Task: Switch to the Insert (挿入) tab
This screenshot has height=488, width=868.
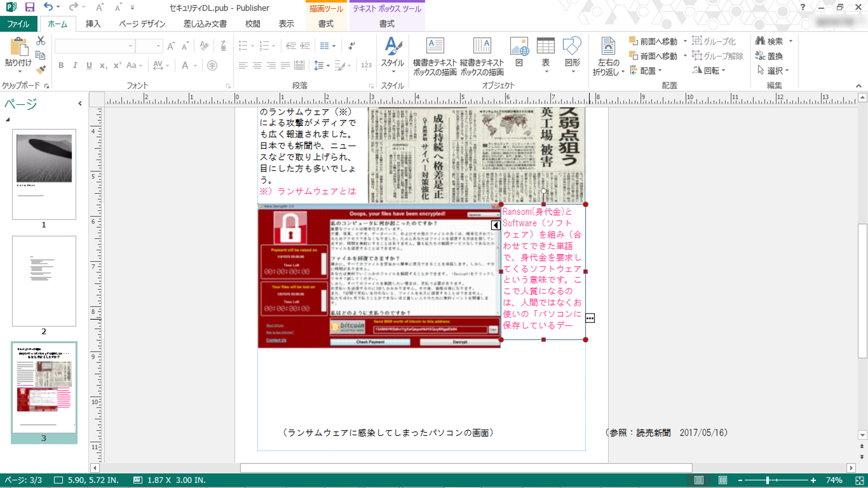Action: (93, 24)
